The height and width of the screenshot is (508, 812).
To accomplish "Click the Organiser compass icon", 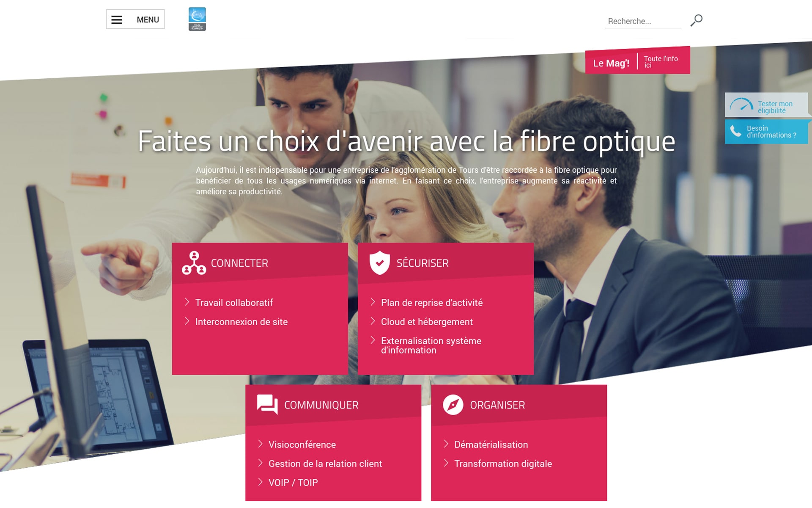I will [x=453, y=405].
